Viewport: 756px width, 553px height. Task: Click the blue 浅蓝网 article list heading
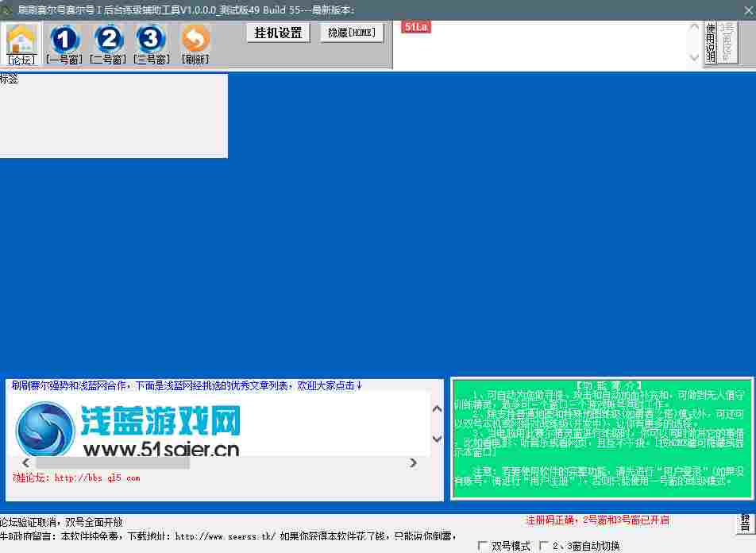186,385
